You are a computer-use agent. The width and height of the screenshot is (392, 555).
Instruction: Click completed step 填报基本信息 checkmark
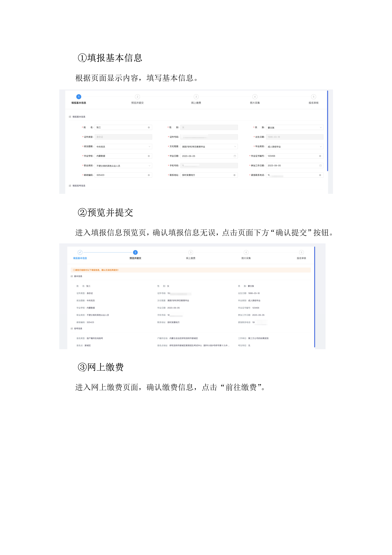click(x=80, y=252)
